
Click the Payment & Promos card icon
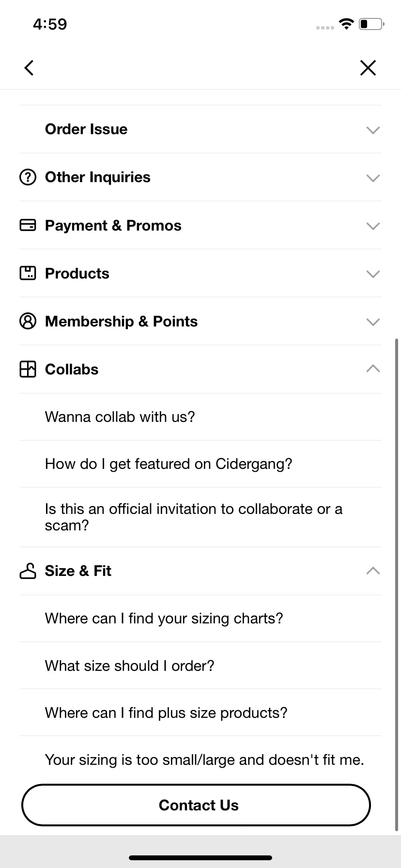(x=28, y=225)
